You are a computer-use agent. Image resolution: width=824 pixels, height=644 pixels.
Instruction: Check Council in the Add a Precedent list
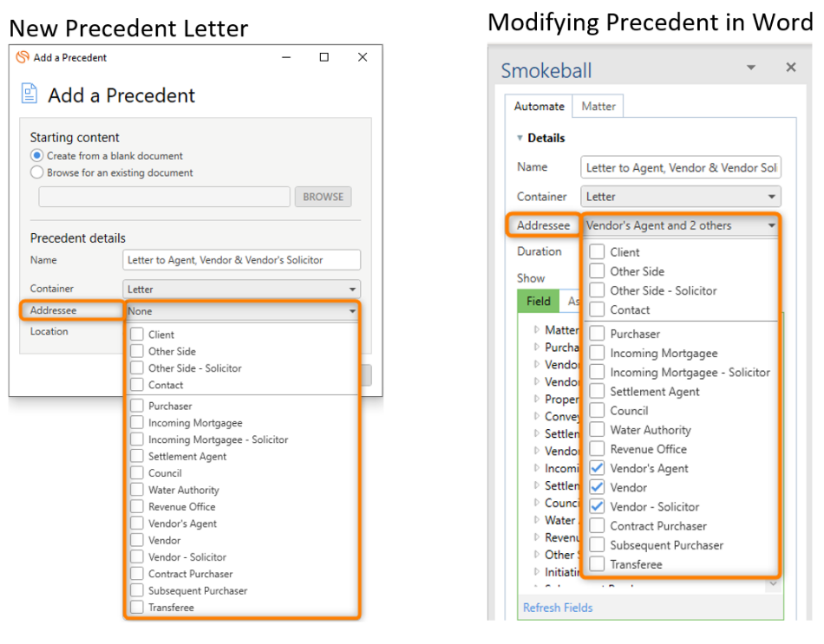click(x=137, y=472)
